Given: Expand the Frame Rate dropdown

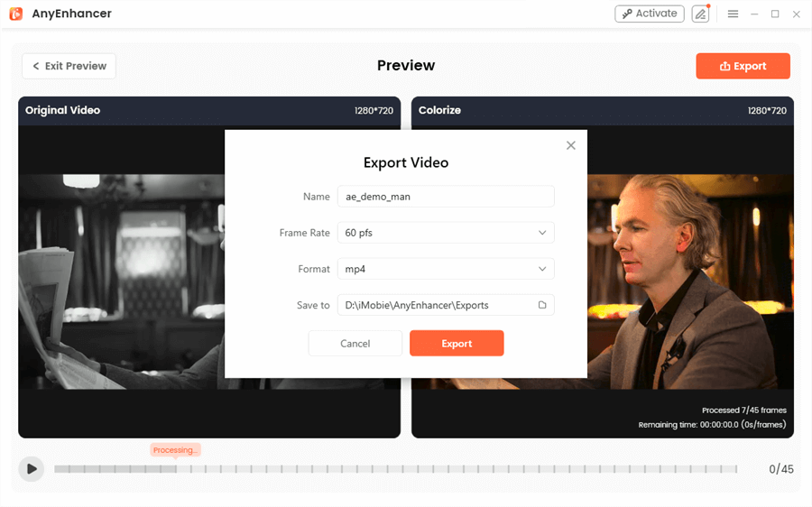Looking at the screenshot, I should (x=446, y=233).
